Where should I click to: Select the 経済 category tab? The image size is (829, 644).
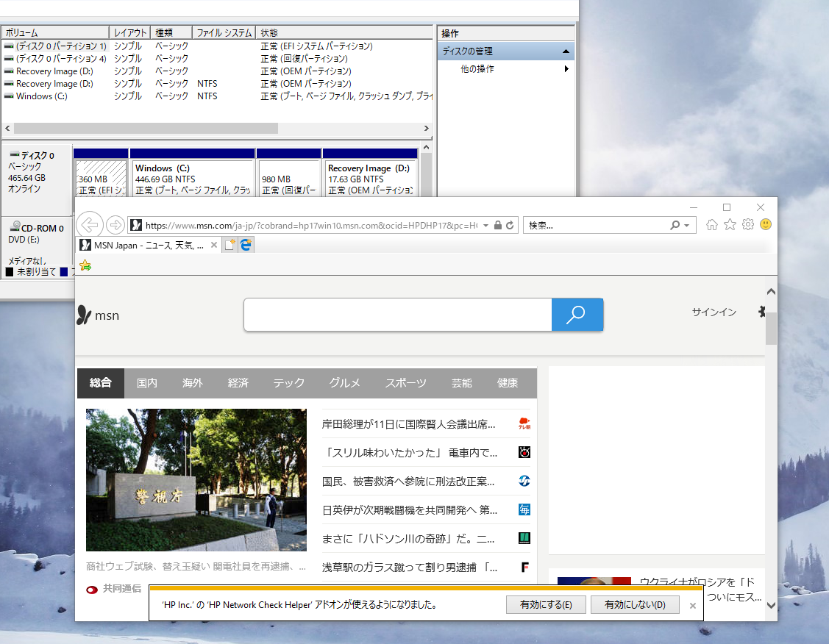(238, 382)
